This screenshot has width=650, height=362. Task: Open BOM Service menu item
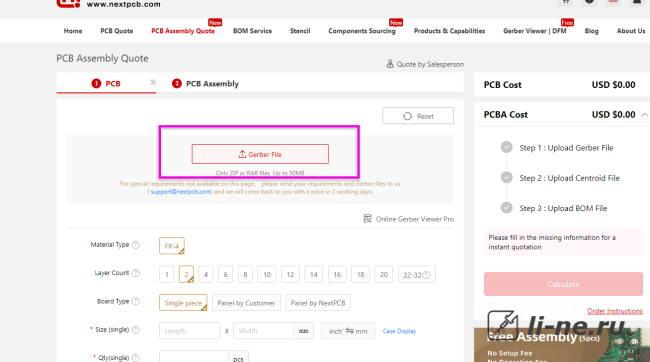[x=252, y=31]
